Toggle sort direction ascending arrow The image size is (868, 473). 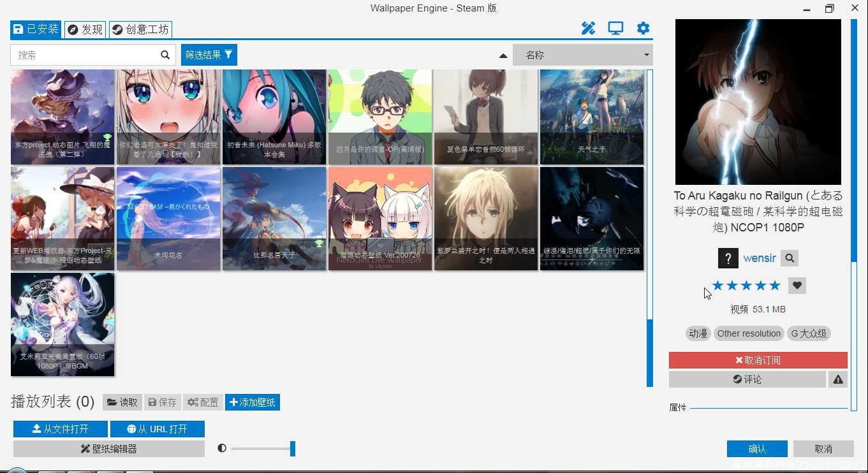coord(503,55)
